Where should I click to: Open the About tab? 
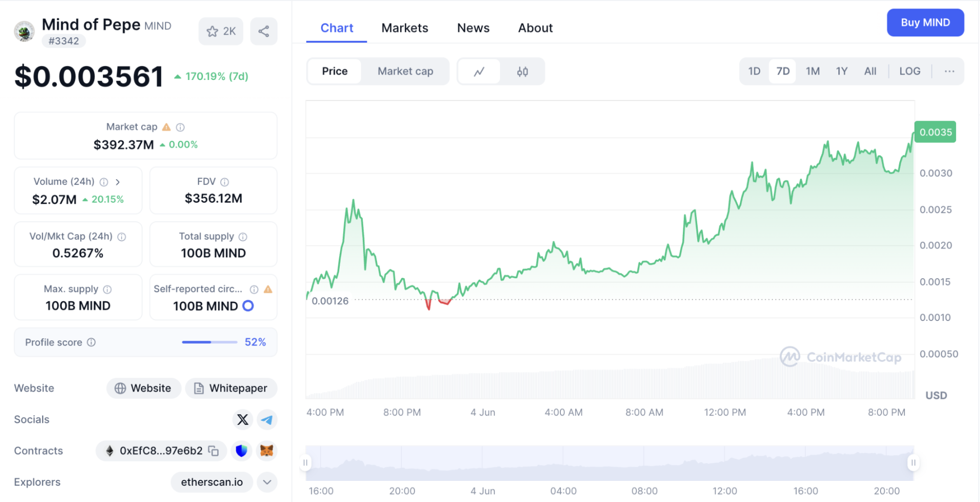point(535,28)
